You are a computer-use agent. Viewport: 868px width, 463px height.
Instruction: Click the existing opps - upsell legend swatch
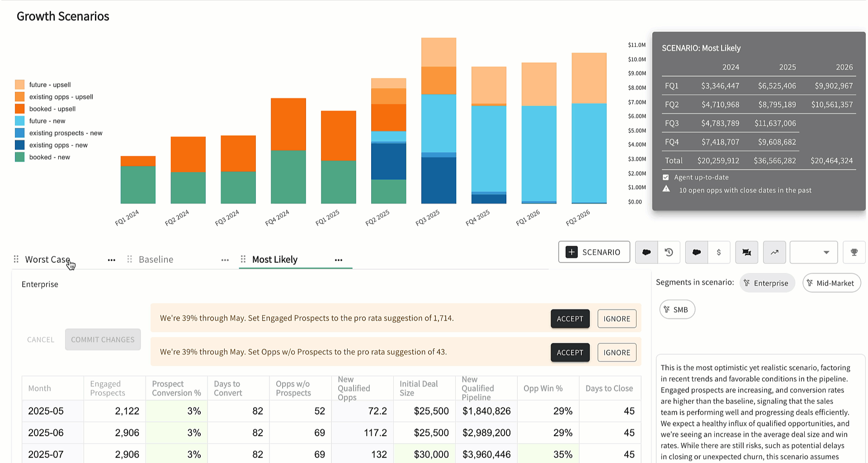click(19, 97)
